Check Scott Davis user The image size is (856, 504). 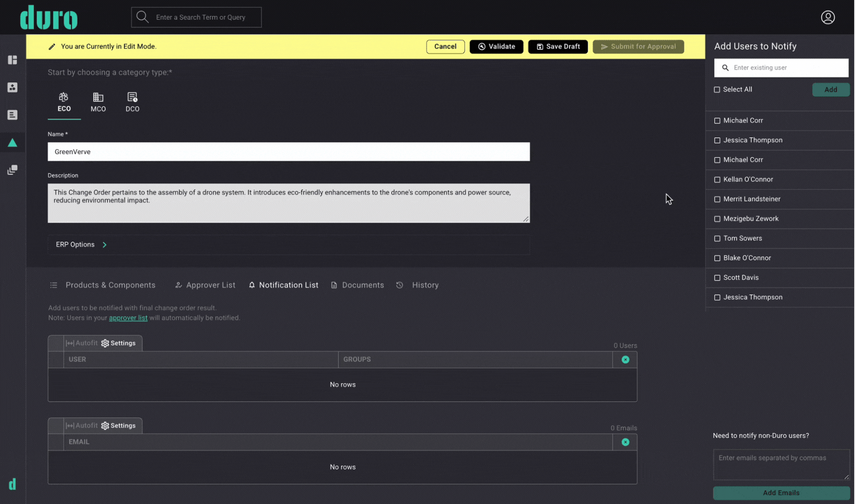[718, 278]
